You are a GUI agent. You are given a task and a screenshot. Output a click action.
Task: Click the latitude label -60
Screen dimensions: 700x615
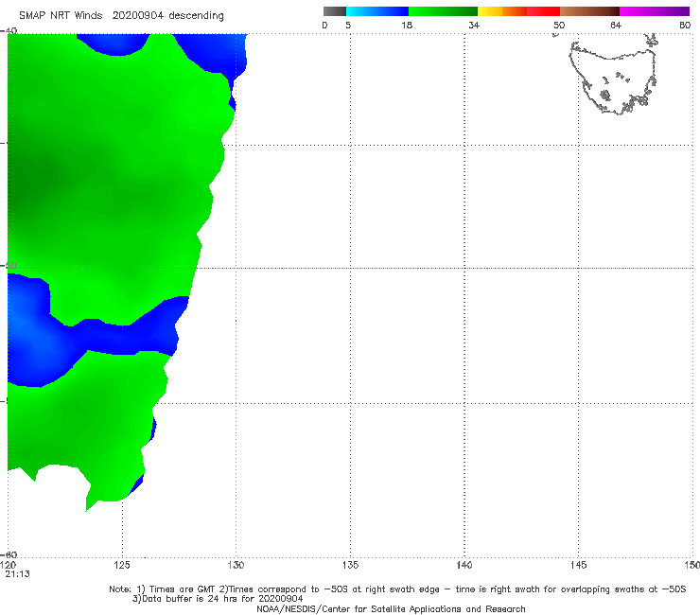click(x=9, y=554)
